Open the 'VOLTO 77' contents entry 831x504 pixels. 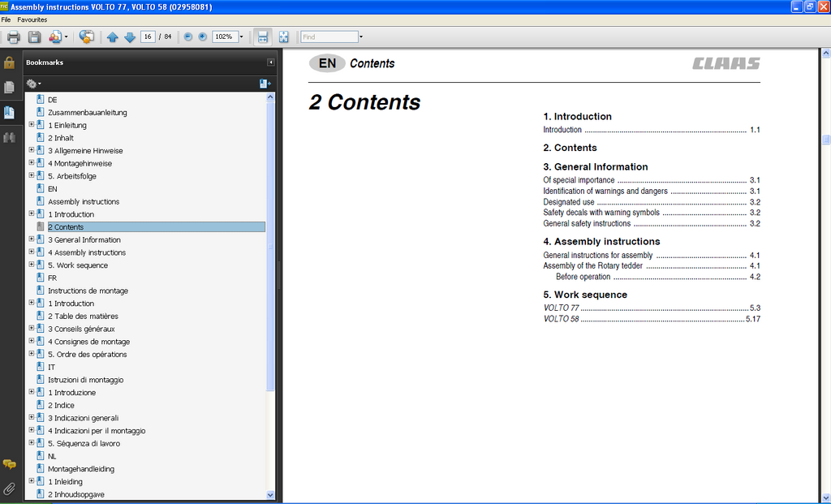coord(562,308)
